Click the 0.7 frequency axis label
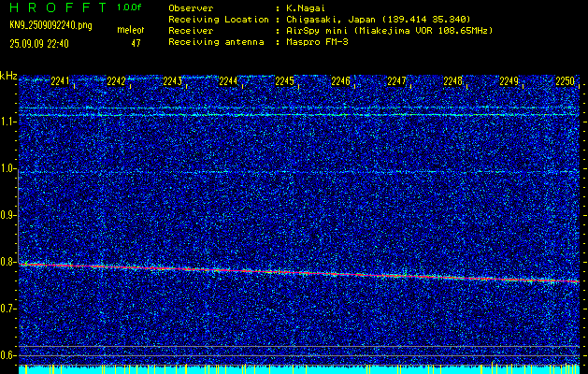The image size is (588, 374). point(8,309)
